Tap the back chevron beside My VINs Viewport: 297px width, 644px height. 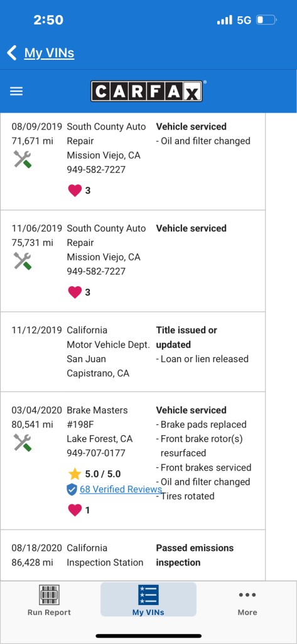(x=12, y=53)
